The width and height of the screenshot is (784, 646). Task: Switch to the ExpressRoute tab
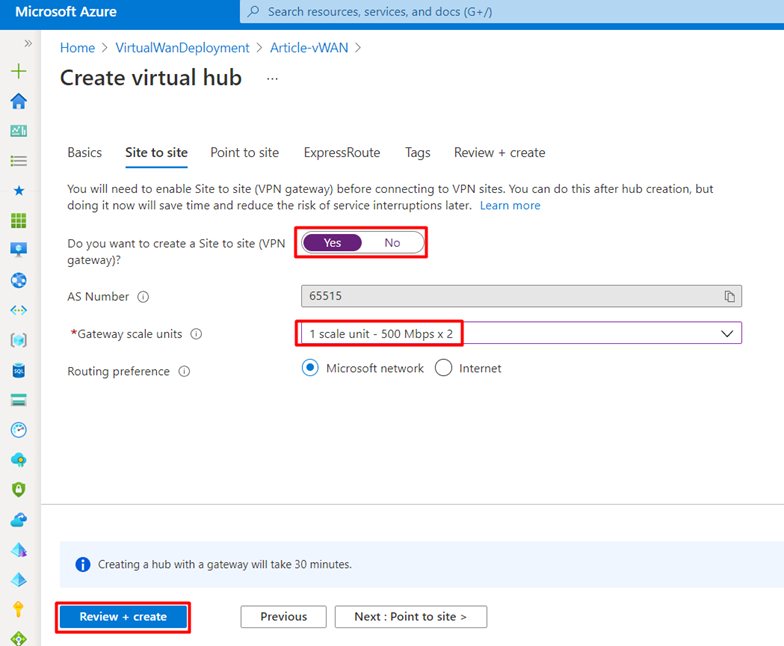pos(342,152)
